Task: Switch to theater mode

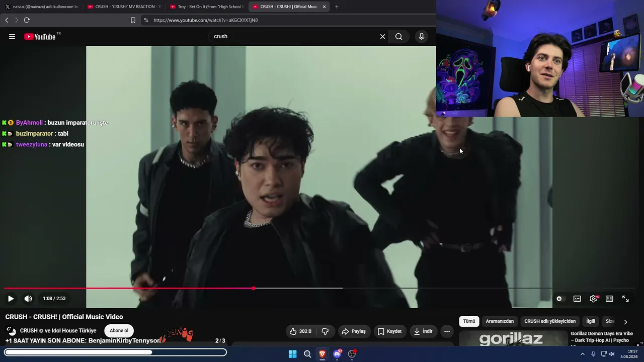Action: (x=609, y=299)
